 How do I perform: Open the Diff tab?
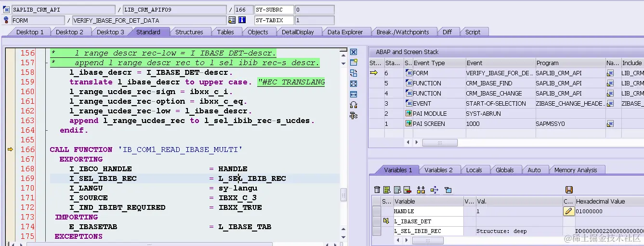pos(447,32)
